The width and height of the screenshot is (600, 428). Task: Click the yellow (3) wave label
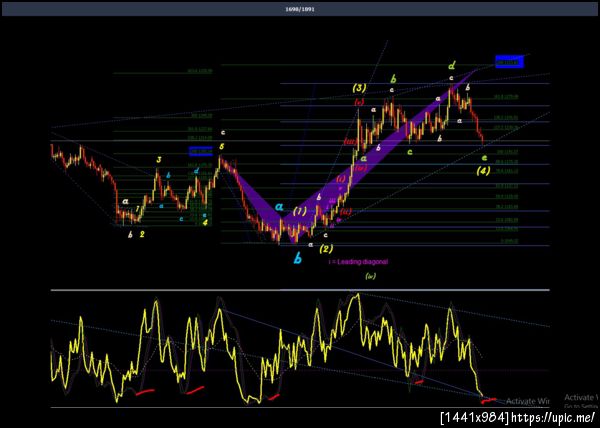point(359,88)
